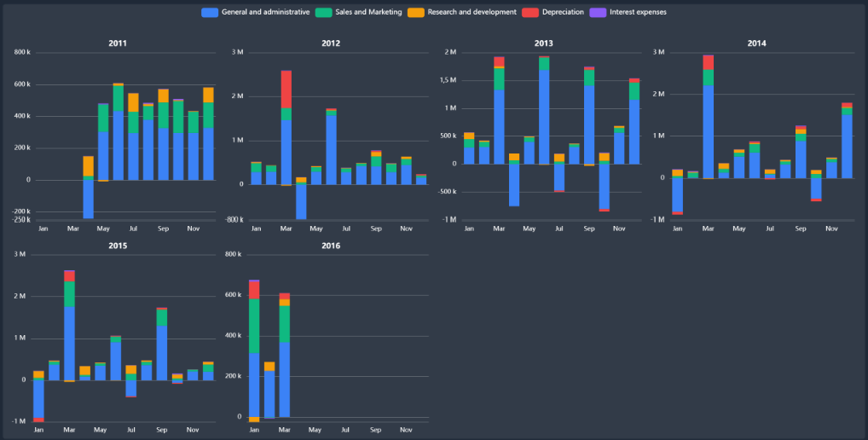Click the purple Interest expenses swatch

tap(598, 12)
